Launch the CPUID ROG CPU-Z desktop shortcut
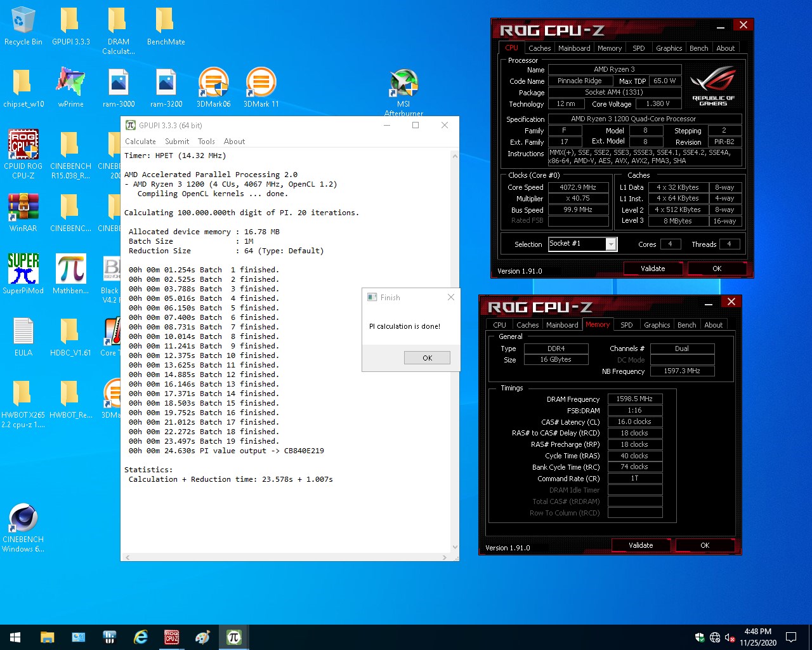The height and width of the screenshot is (650, 812). [23, 154]
